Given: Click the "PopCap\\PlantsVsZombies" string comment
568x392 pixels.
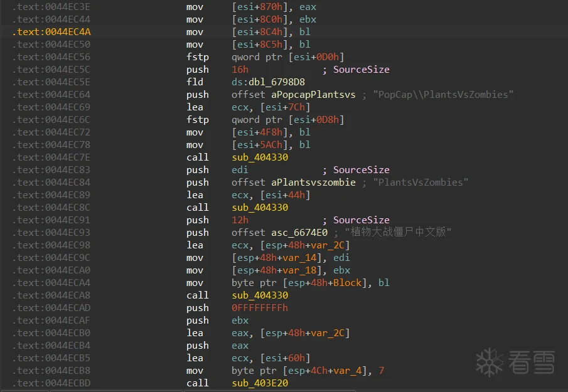Looking at the screenshot, I should [x=443, y=95].
